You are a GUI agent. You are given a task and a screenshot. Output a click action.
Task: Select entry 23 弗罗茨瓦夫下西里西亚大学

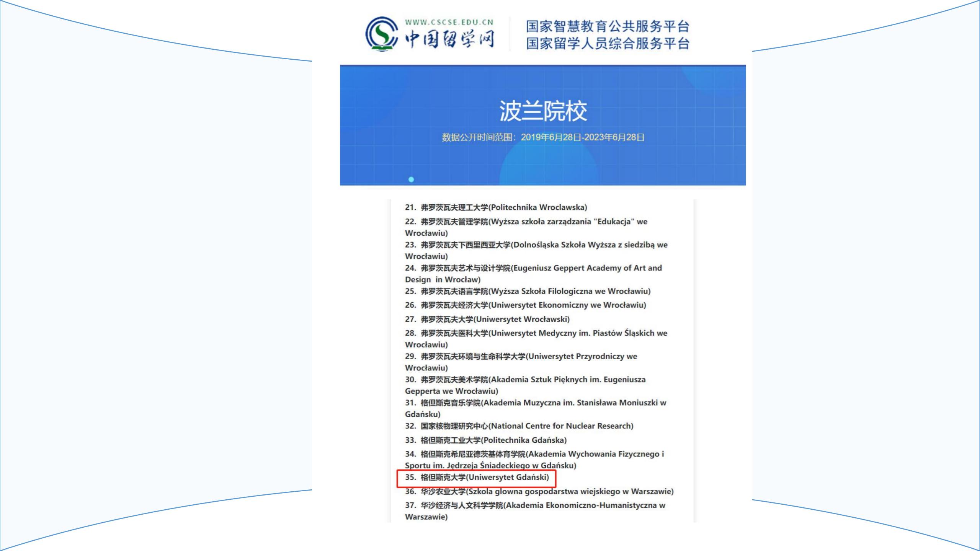[536, 250]
